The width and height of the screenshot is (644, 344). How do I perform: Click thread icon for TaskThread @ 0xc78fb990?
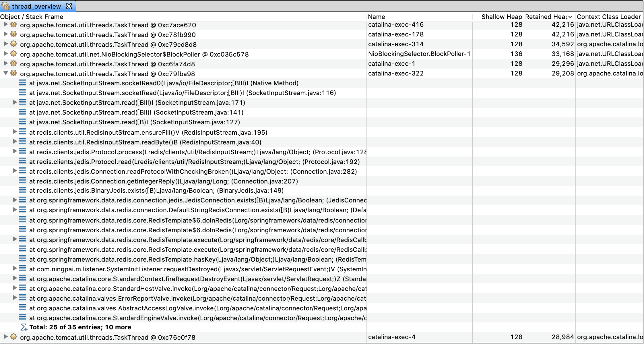tap(13, 34)
